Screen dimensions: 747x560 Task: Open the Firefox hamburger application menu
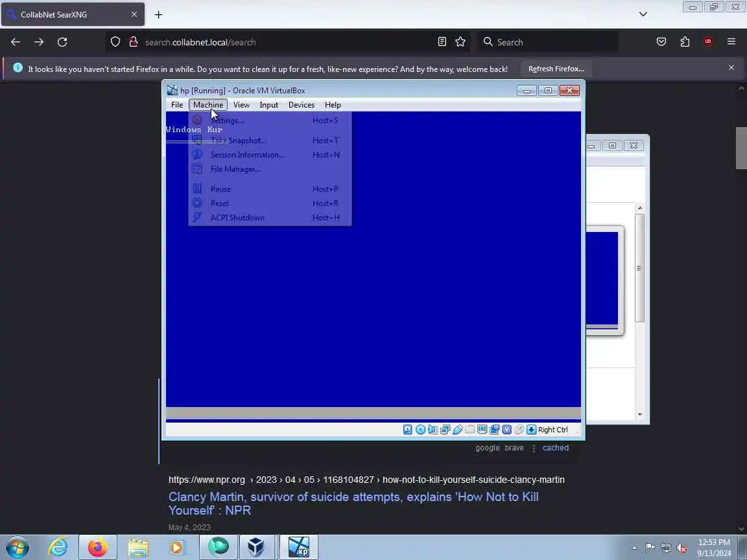coord(731,42)
